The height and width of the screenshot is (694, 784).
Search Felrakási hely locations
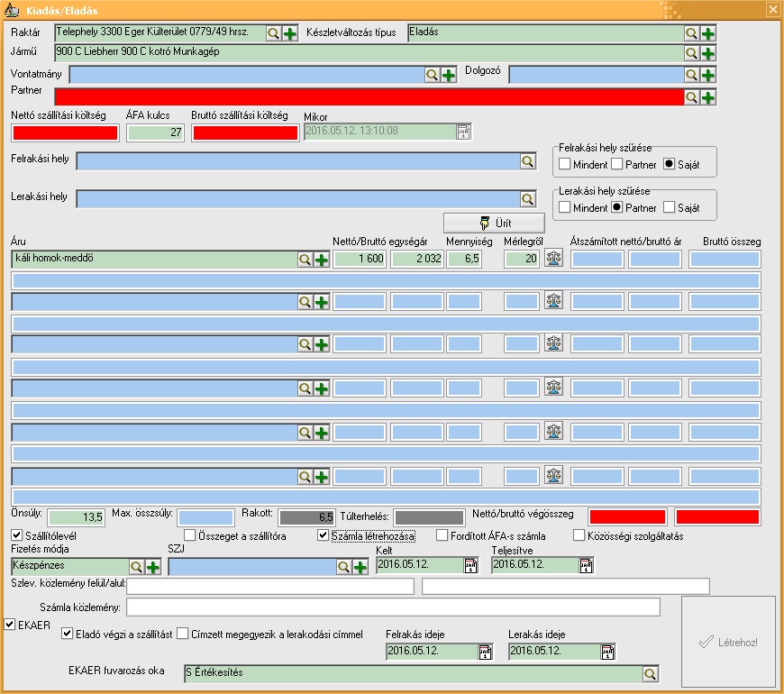527,161
